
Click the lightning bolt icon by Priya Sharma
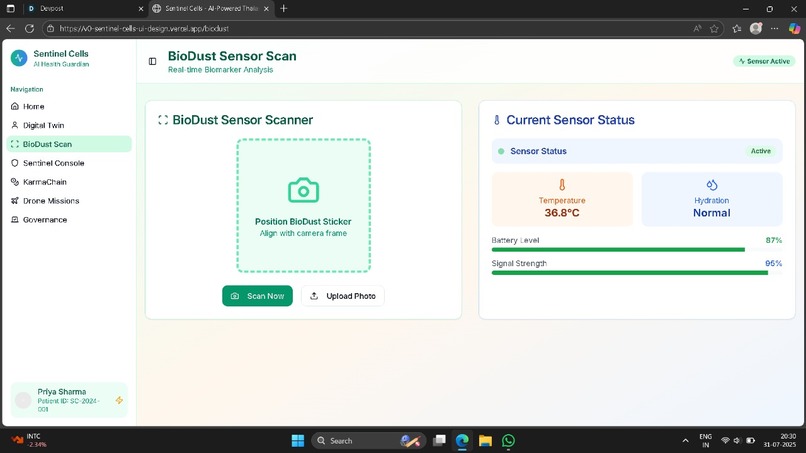119,400
